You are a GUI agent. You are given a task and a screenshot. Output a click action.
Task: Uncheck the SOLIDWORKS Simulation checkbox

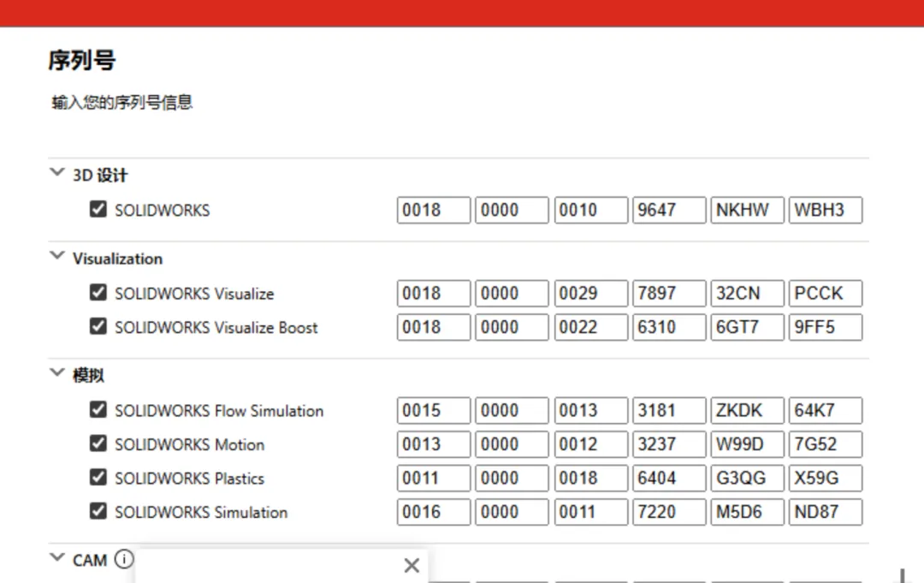point(98,511)
